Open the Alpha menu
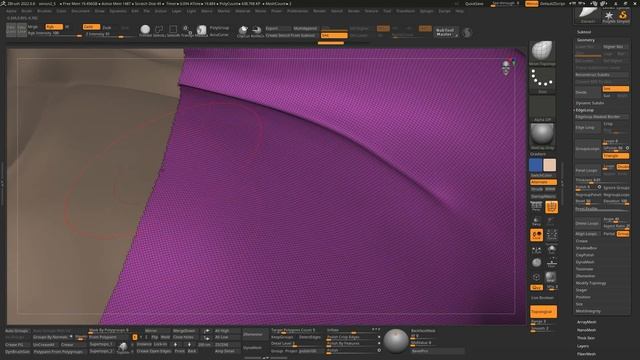The image size is (640, 360). [11, 11]
